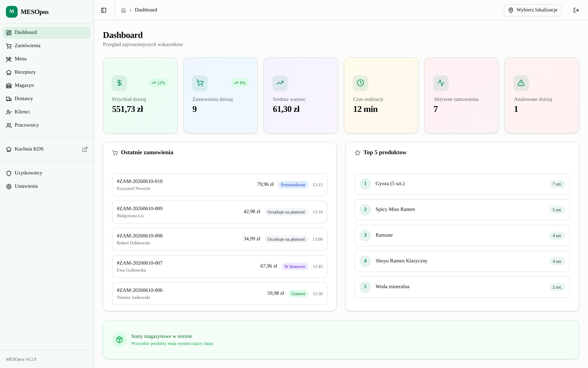Open order #ZAM-20260610-006
This screenshot has width=588, height=368.
pyautogui.click(x=220, y=294)
